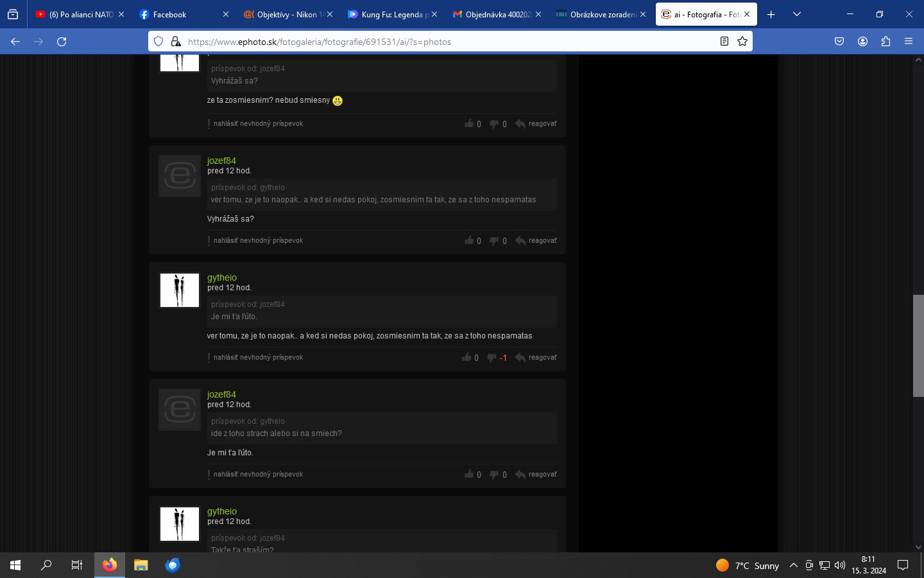Open the Firefox extensions puzzle icon
The image size is (924, 578).
[x=886, y=42]
